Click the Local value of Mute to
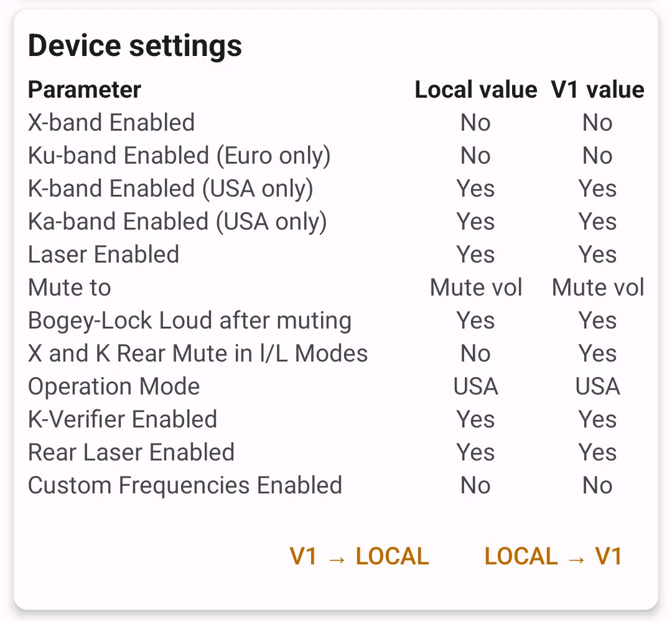The width and height of the screenshot is (672, 621). pos(475,287)
